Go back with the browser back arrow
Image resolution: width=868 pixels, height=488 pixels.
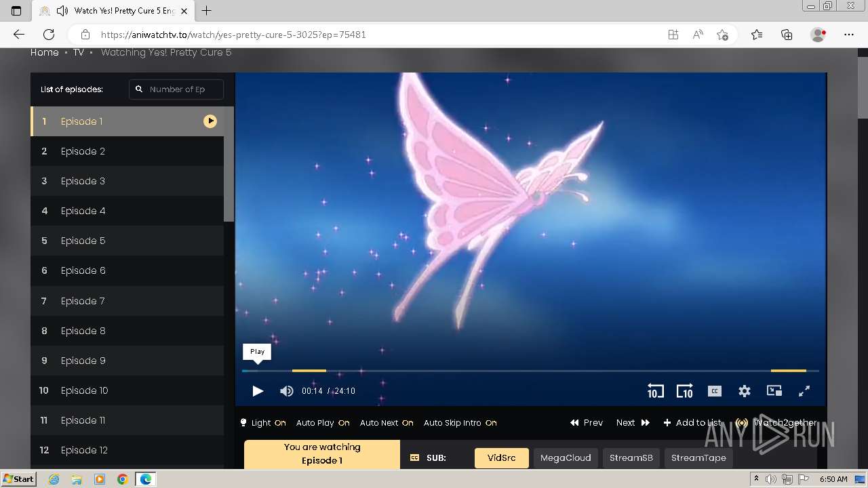pos(19,35)
